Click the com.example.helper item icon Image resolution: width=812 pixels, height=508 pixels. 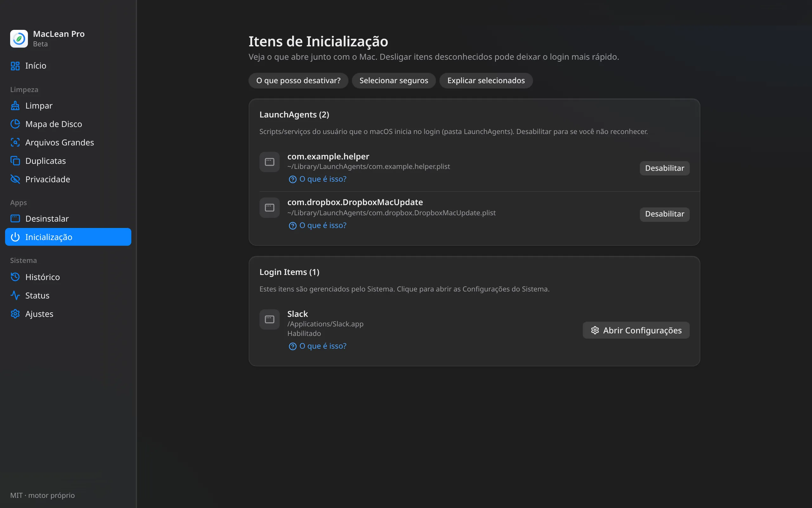coord(269,162)
